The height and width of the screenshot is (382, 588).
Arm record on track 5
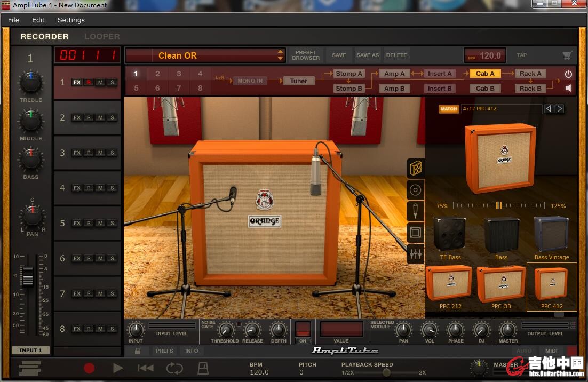point(89,224)
